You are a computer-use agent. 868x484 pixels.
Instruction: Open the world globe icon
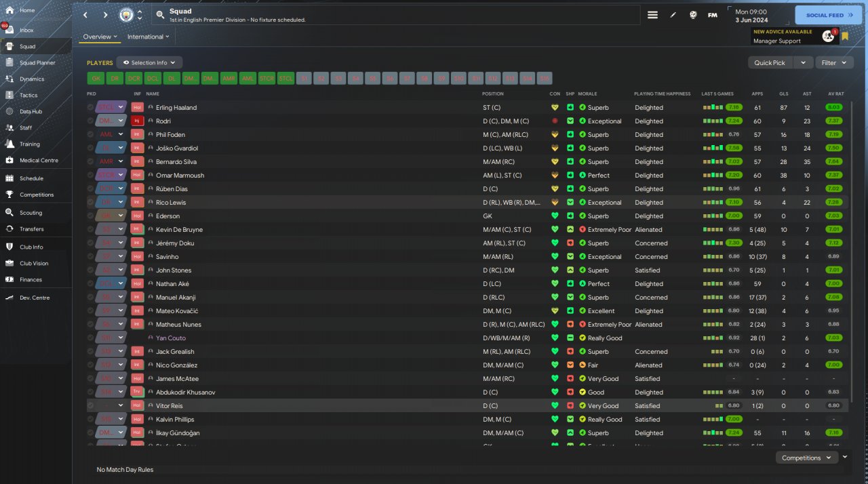click(693, 15)
